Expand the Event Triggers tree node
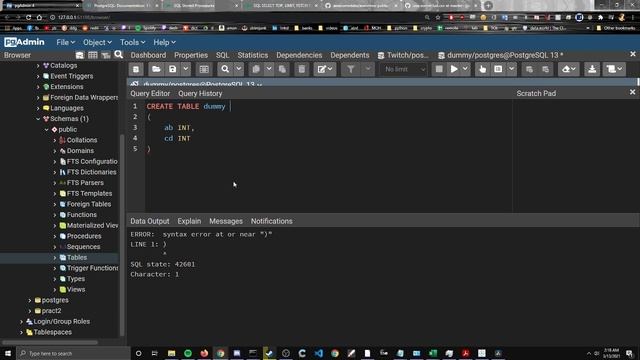Screen dimensions: 640x360 (x=38, y=76)
